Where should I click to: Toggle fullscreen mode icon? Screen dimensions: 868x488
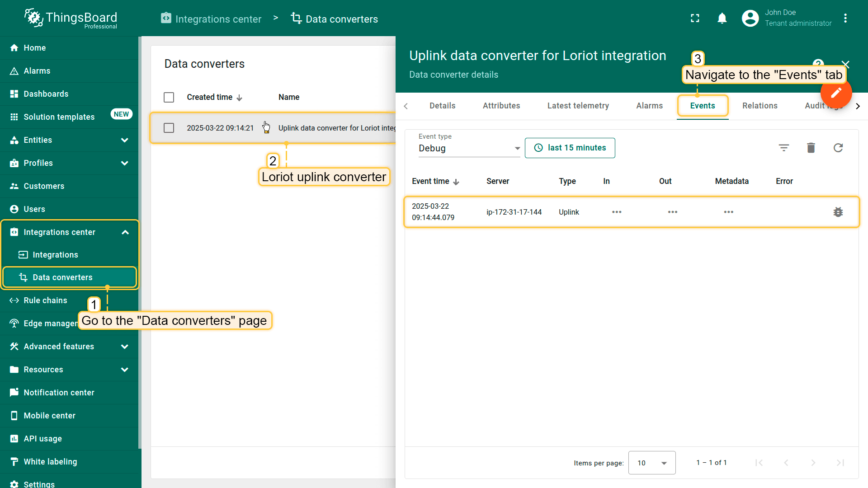click(695, 18)
